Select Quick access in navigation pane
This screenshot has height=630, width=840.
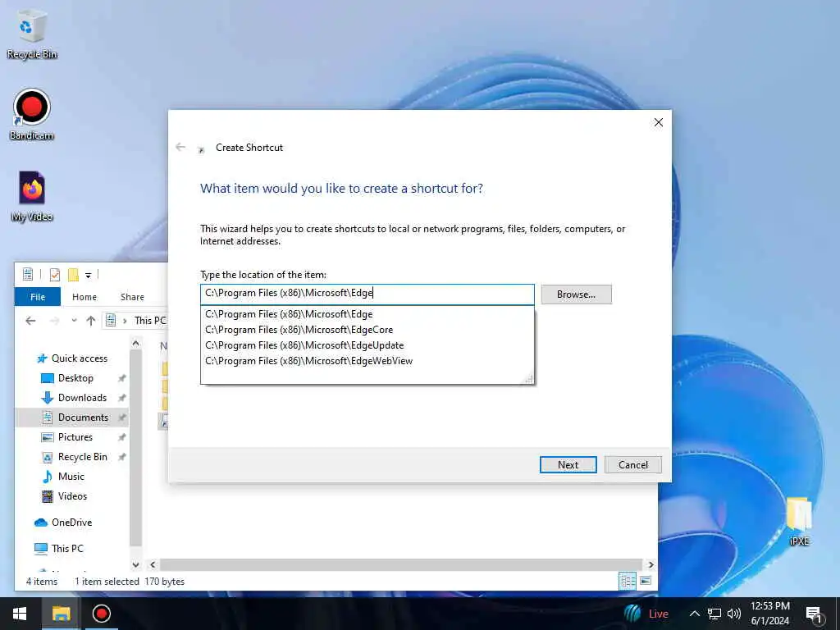72,358
